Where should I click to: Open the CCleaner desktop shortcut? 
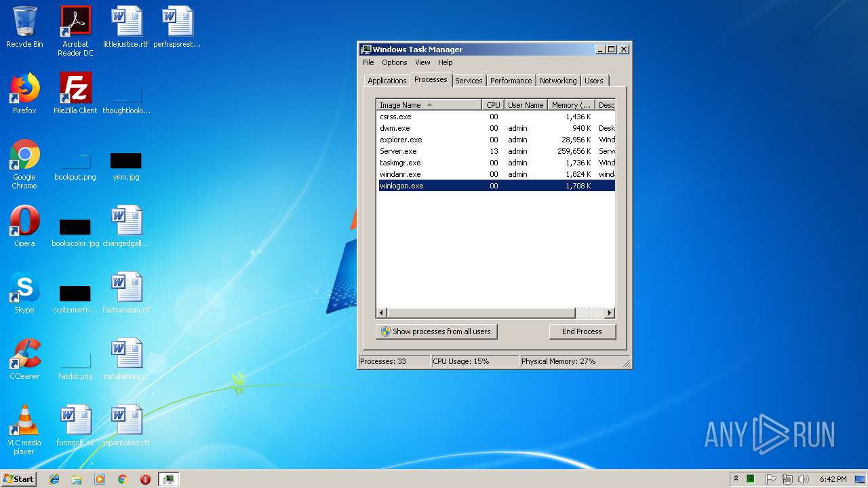(24, 359)
